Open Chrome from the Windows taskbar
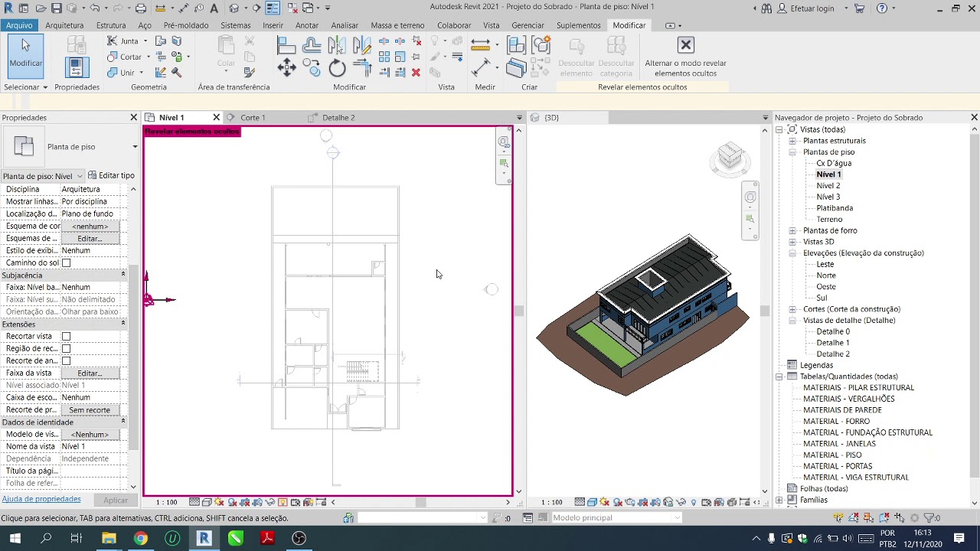 140,538
